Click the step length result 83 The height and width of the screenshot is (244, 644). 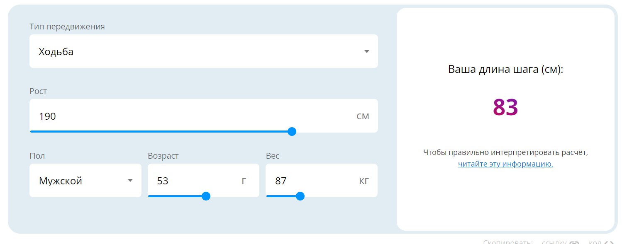click(x=505, y=107)
